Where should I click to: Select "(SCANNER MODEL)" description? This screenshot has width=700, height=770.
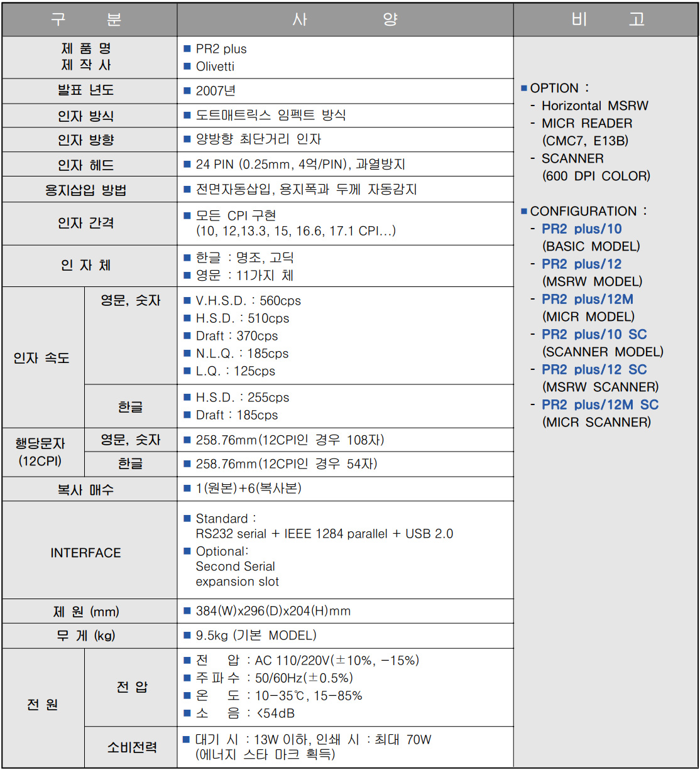tap(603, 352)
